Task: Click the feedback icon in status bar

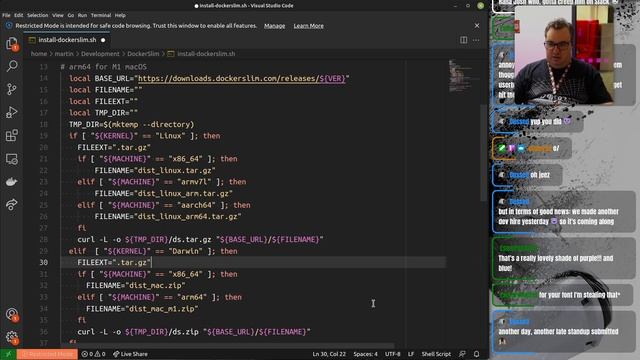Action: [462, 354]
